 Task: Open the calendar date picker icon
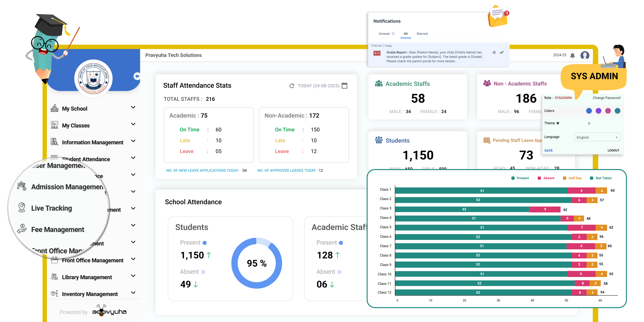[x=344, y=85]
